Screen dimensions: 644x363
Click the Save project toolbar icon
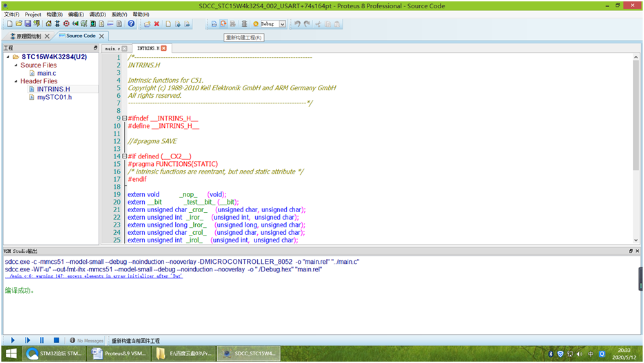(27, 24)
